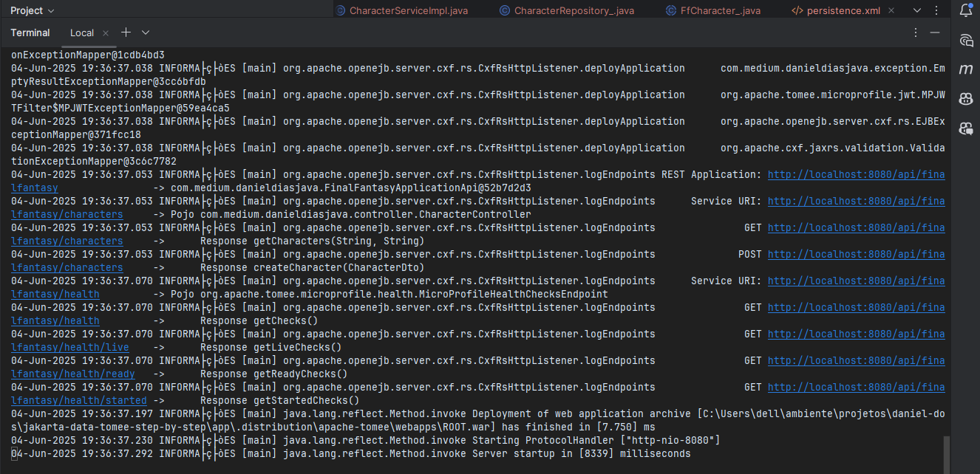Click the 'com.medium.danieldiasjava.FinalFantasyApplicationApi@52b7d2d3' text
Screen dimensions: 980x474
[x=351, y=188]
